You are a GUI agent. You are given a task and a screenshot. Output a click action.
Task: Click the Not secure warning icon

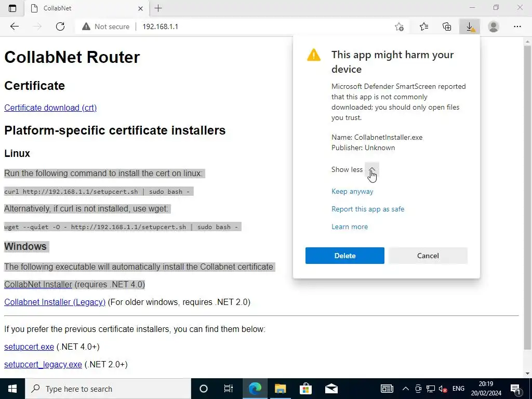point(86,26)
